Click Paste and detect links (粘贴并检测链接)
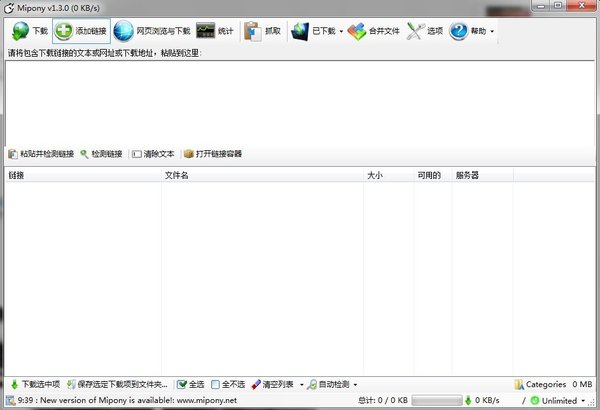The width and height of the screenshot is (600, 410). tap(41, 154)
